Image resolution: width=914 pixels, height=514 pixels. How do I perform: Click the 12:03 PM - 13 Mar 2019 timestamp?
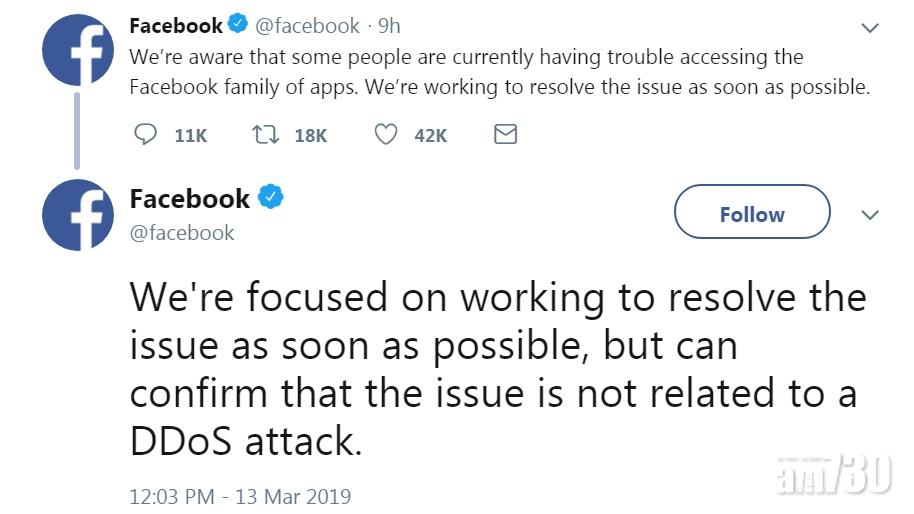tap(240, 496)
